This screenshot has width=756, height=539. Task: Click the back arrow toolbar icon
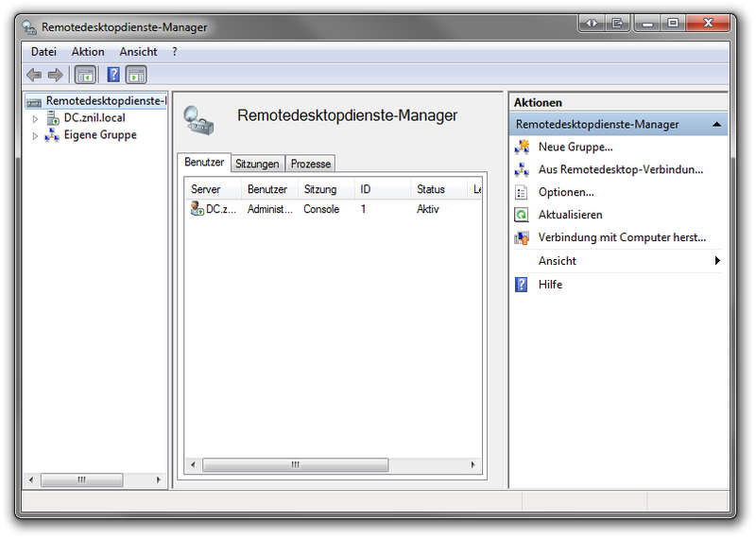pos(34,75)
